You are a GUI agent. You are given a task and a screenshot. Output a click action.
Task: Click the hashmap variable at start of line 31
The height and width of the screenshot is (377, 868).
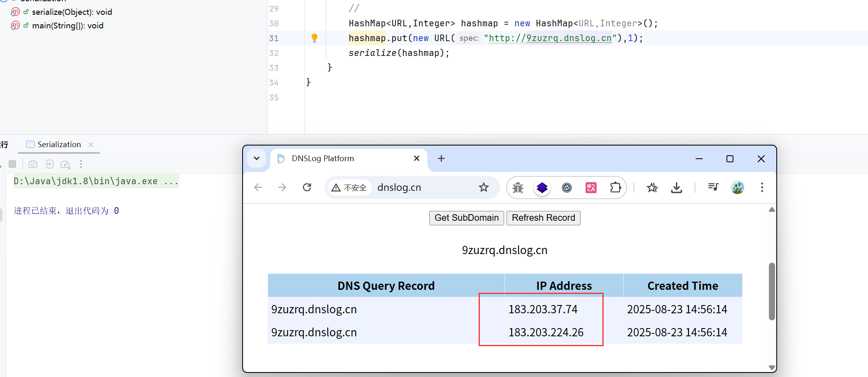[367, 38]
